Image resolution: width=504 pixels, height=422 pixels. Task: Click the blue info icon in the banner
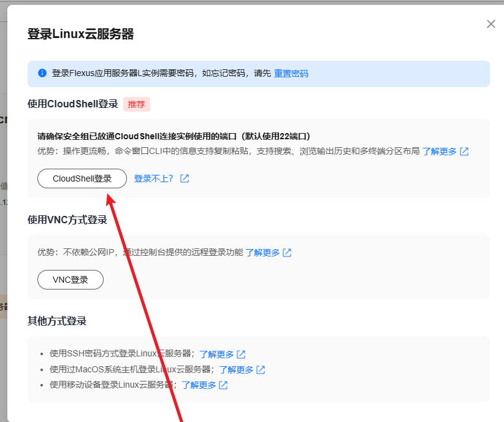42,73
